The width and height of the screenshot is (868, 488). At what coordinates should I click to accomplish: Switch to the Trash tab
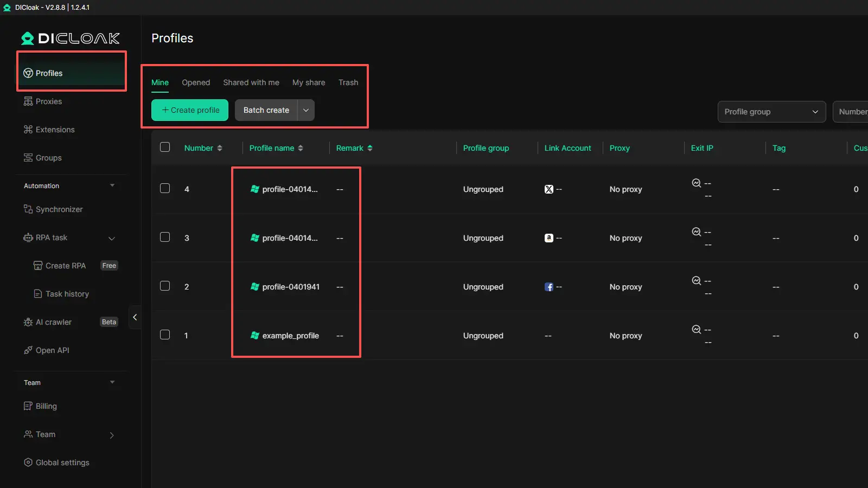348,82
